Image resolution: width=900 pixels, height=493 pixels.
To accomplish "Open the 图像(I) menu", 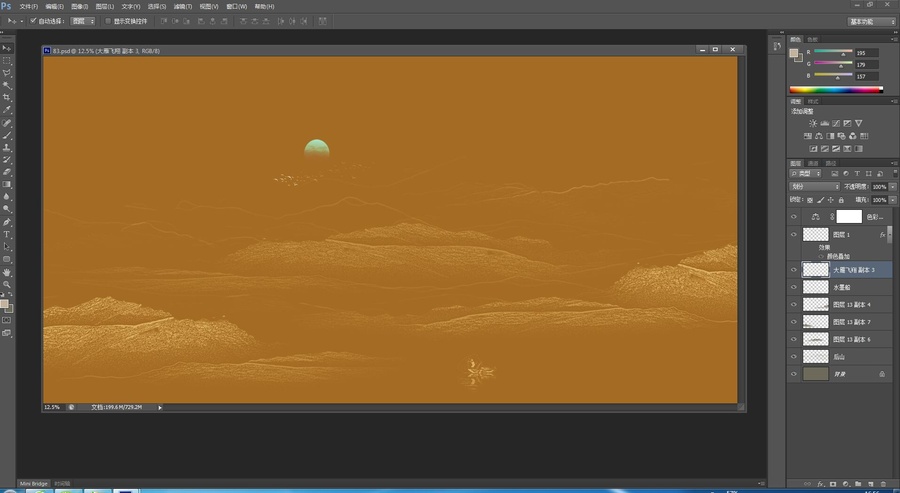I will (x=79, y=6).
